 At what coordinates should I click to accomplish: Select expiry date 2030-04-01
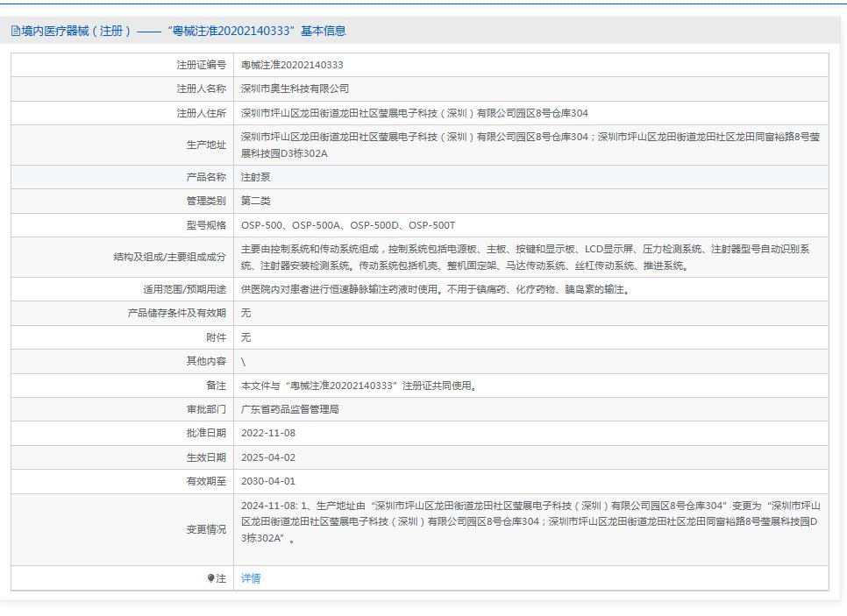tap(268, 481)
